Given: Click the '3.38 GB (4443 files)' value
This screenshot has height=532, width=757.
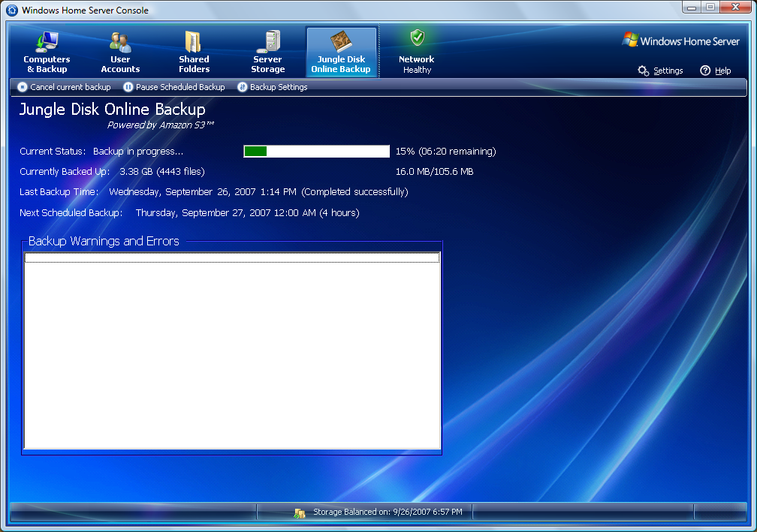Looking at the screenshot, I should (162, 172).
